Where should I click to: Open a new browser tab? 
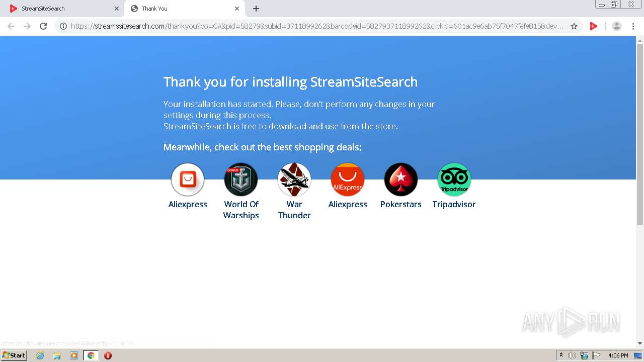tap(256, 9)
